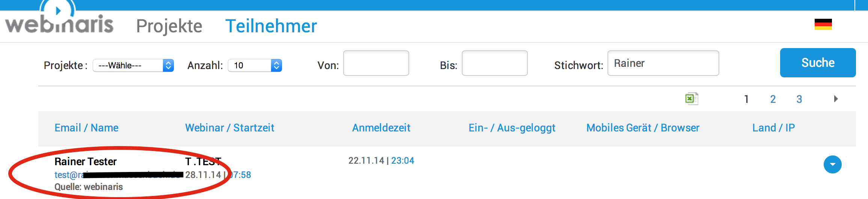Sort by Mobiles Gerät / Browser column
The width and height of the screenshot is (868, 199).
coord(643,128)
